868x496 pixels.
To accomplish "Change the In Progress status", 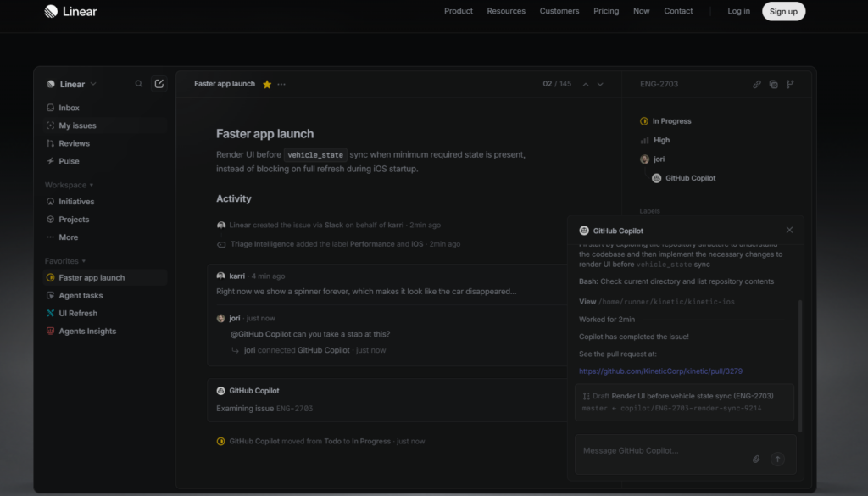I will coord(665,120).
